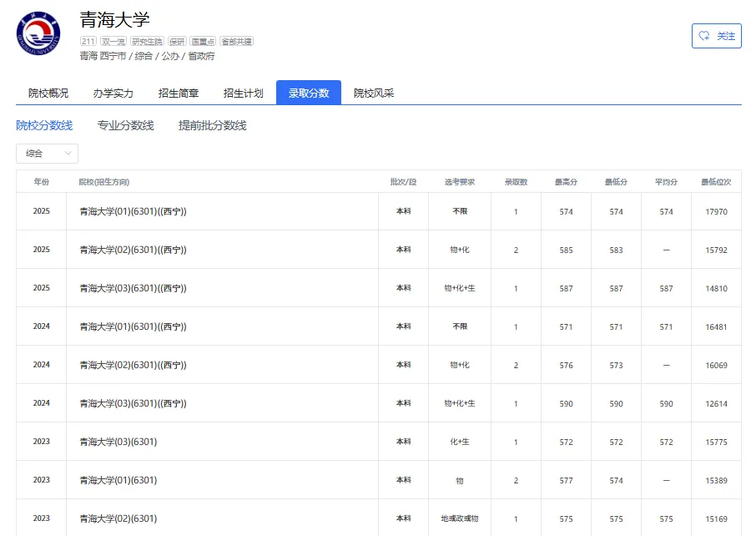756x536 pixels.
Task: Click the lowest rank value 15169
Action: point(717,519)
